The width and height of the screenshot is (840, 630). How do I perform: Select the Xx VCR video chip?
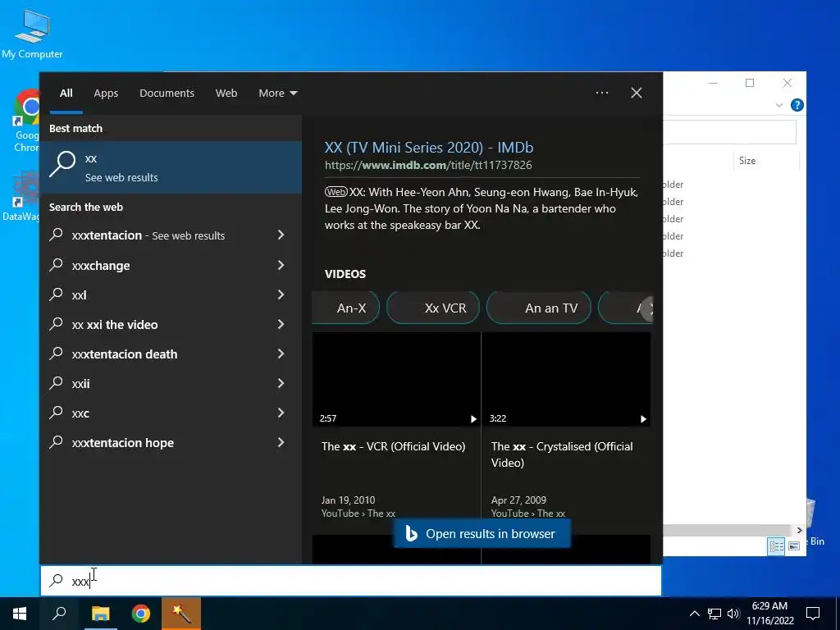tap(433, 308)
